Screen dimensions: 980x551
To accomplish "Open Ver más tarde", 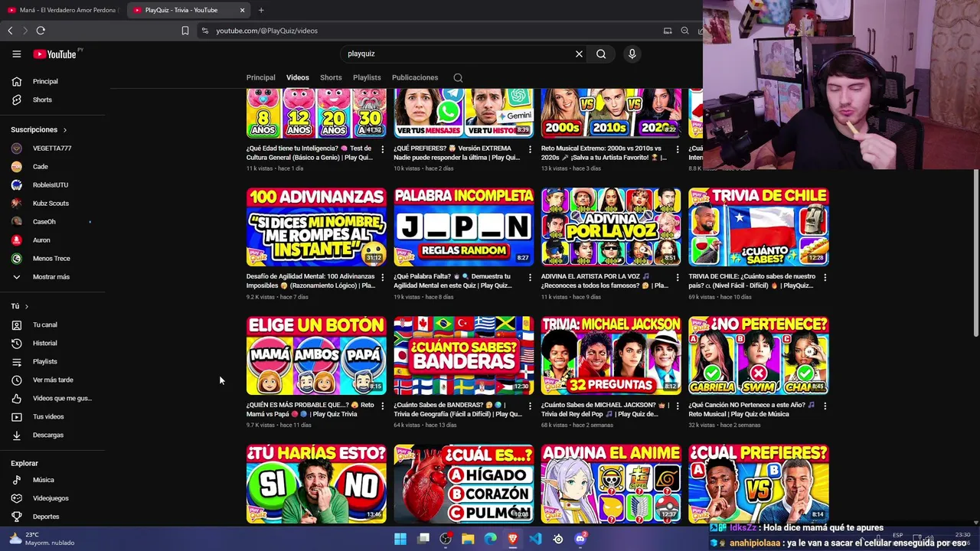I will [x=54, y=380].
